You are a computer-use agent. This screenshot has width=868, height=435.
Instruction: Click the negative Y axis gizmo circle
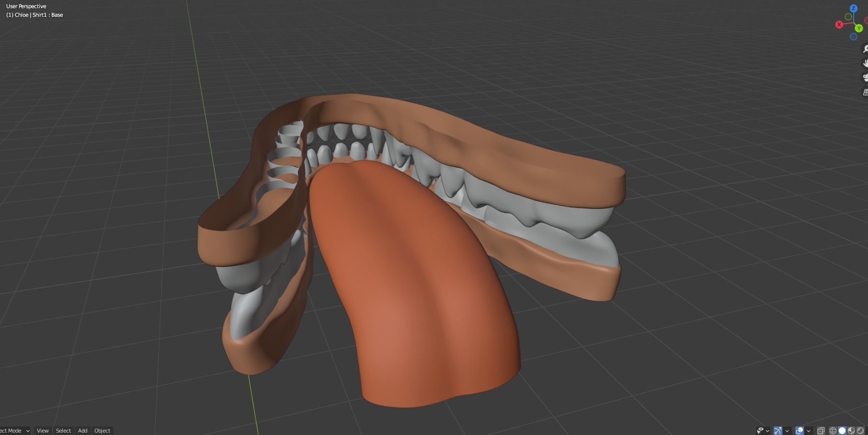[848, 17]
